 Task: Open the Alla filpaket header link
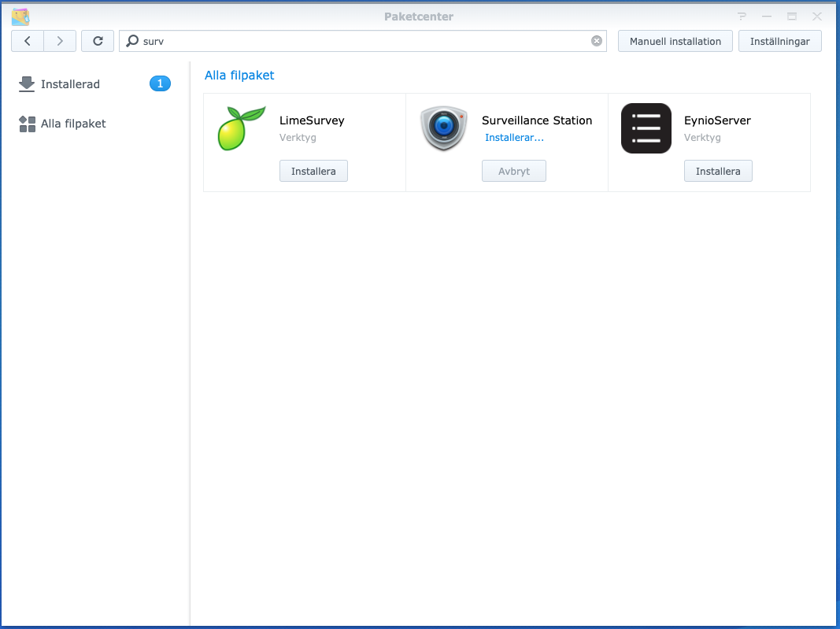point(238,75)
